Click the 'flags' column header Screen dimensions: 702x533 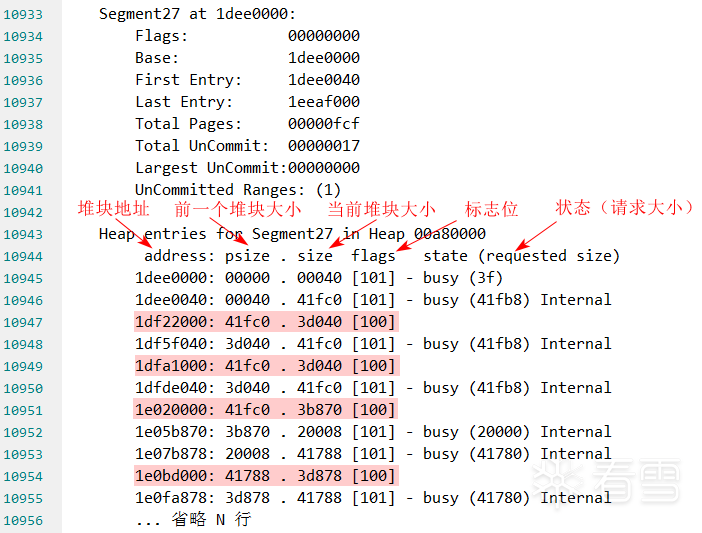[373, 256]
